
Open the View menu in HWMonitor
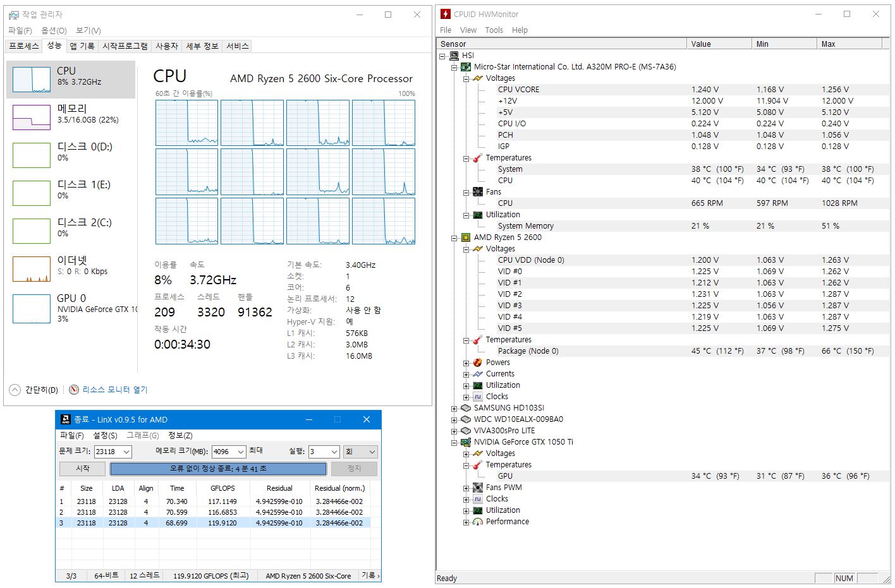(468, 30)
